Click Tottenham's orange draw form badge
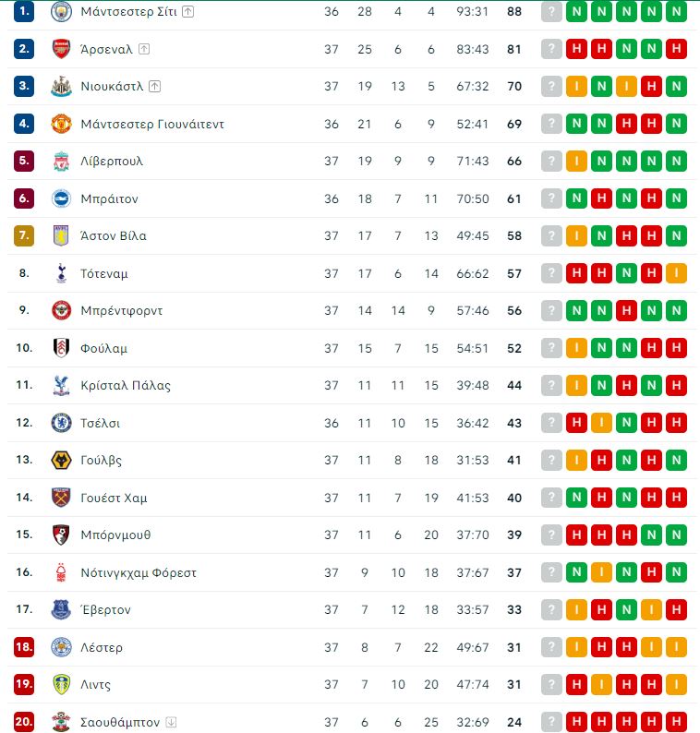Viewport: 700px width, 733px height. point(676,273)
